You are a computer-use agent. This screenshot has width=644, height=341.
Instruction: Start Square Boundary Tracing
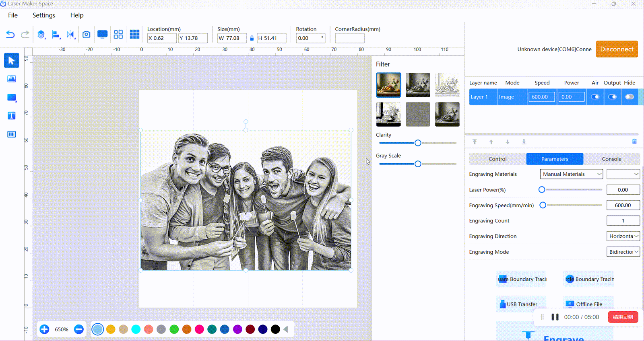(521, 279)
